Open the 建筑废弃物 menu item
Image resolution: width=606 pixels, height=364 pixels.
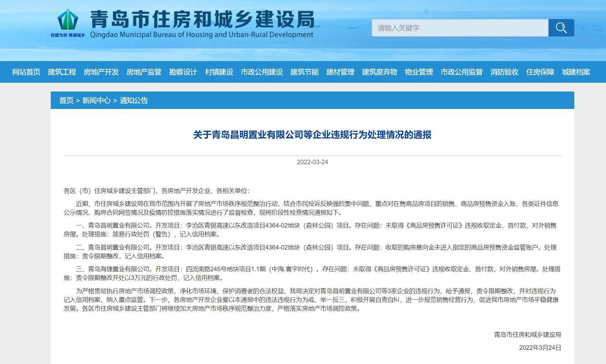tap(379, 72)
